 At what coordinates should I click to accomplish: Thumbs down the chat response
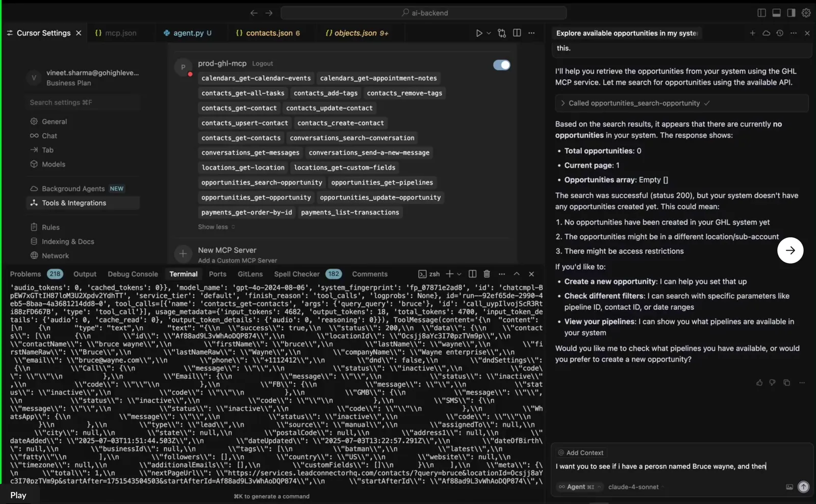pos(773,383)
